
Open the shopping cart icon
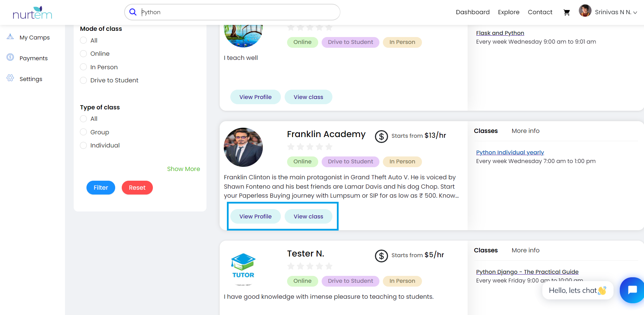coord(567,12)
